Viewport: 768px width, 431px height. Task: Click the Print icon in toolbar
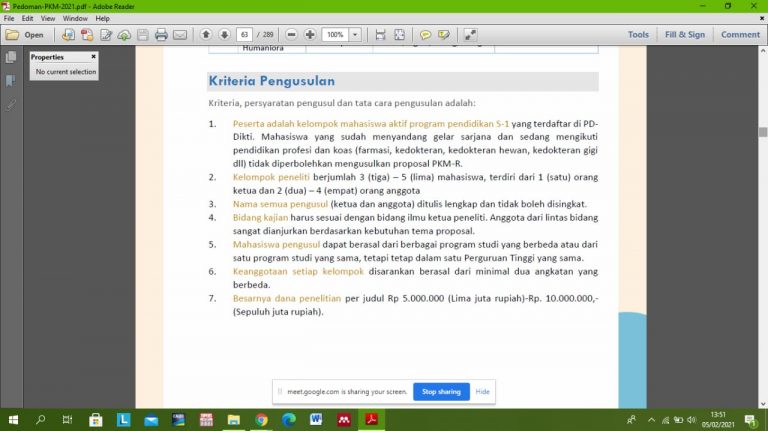point(161,35)
